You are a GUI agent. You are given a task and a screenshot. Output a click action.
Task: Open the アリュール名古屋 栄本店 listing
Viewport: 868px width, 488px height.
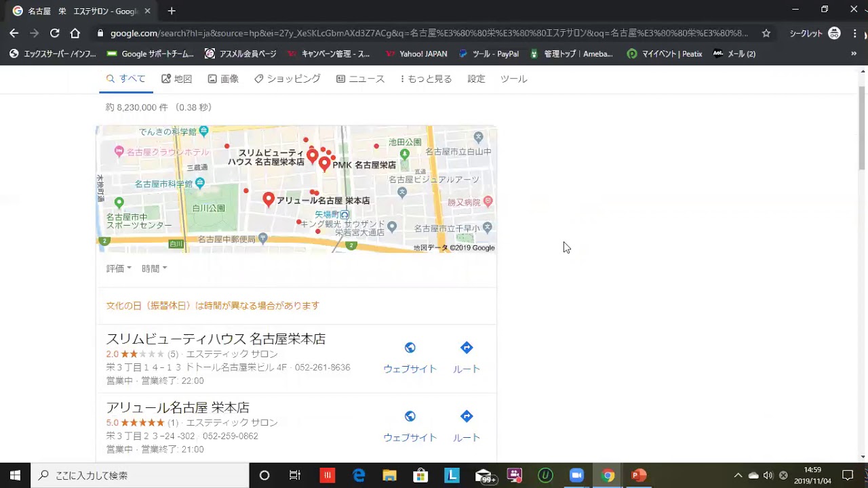click(x=178, y=407)
